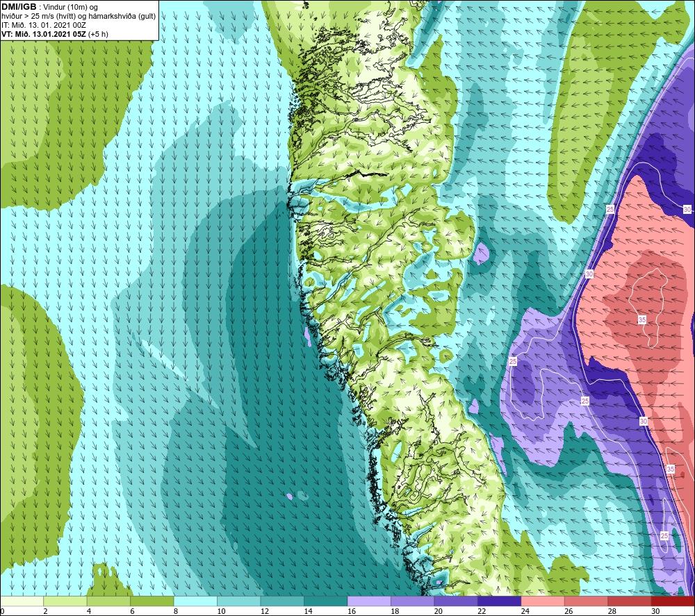The height and width of the screenshot is (616, 695).
Task: Pick the red 28–30 m/s legend swatch
Action: tap(630, 601)
